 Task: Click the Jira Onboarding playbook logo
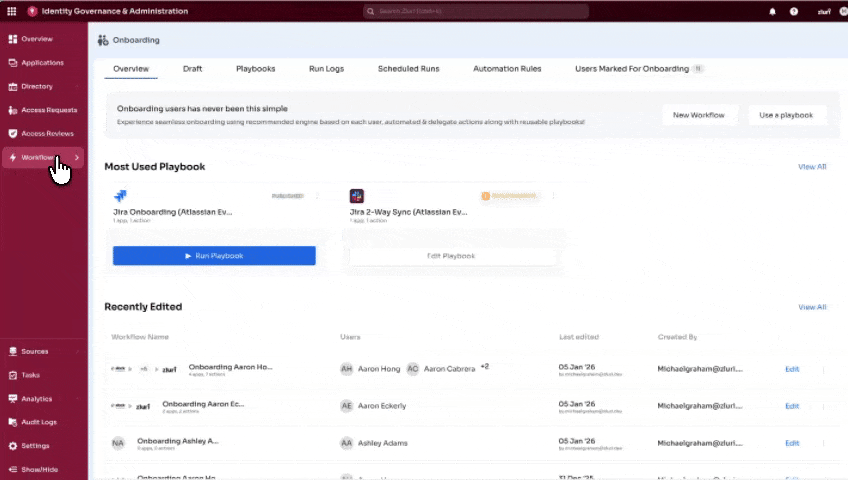tap(120, 196)
